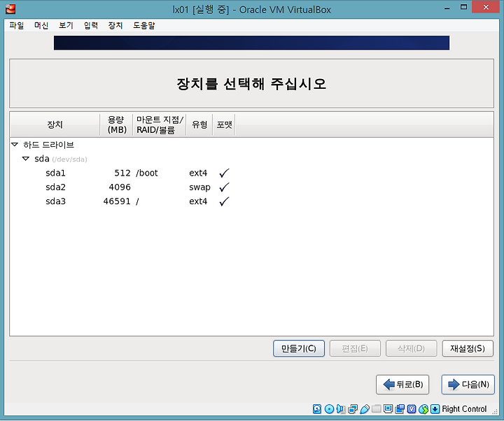Click the format checkmark for sda2
This screenshot has height=421, width=504.
pos(224,187)
